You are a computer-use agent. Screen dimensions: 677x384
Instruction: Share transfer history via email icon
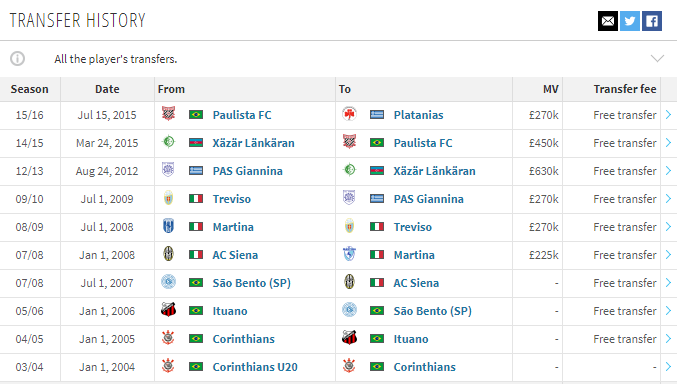[x=607, y=21]
